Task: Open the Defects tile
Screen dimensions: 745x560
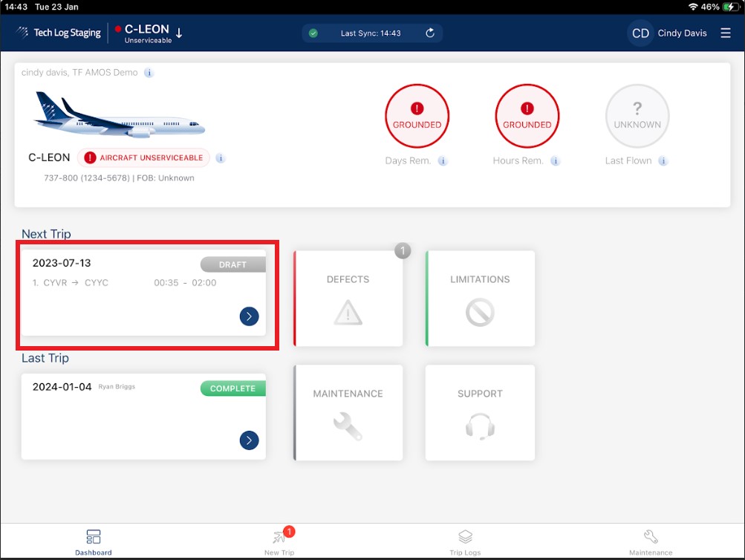Action: point(348,299)
